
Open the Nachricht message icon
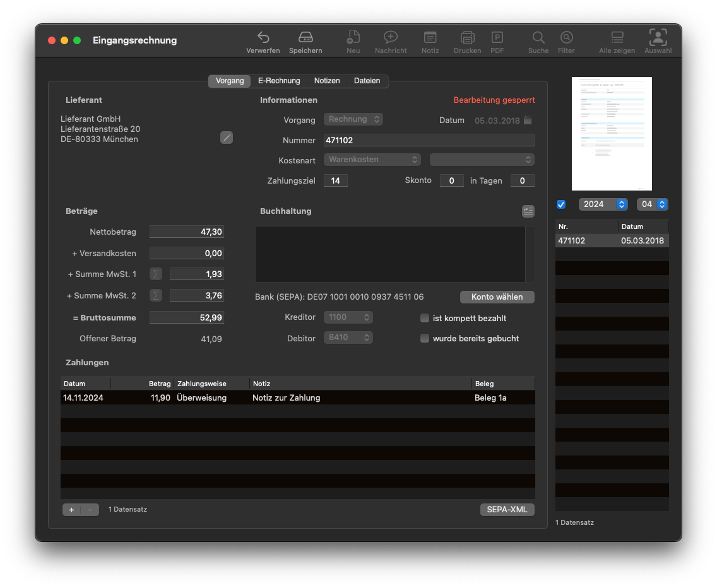pyautogui.click(x=391, y=38)
